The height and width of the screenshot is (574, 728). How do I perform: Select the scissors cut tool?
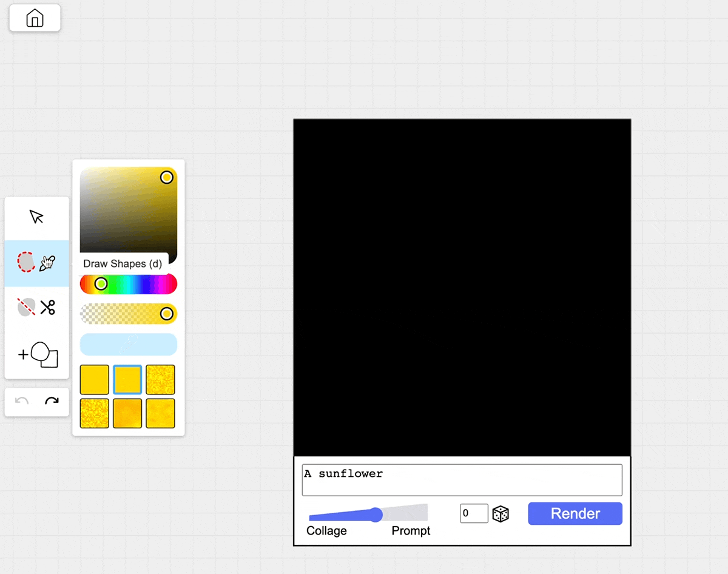(x=36, y=308)
